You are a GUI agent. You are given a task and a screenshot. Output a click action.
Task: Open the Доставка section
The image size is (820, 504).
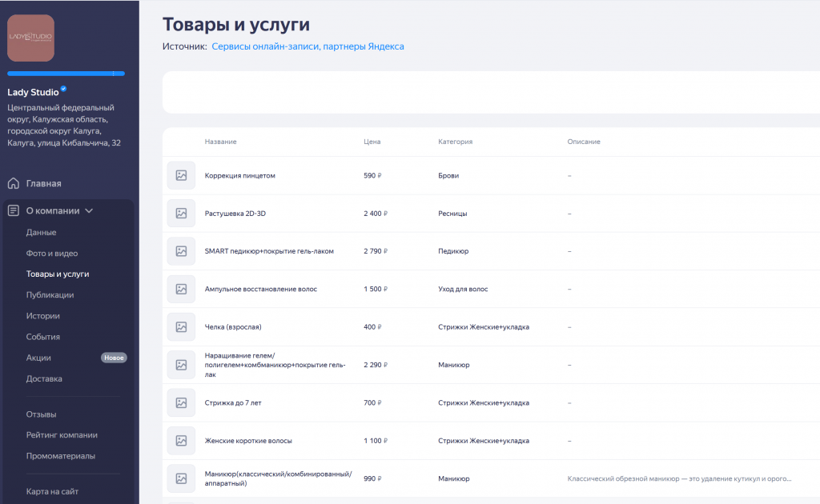pyautogui.click(x=44, y=378)
